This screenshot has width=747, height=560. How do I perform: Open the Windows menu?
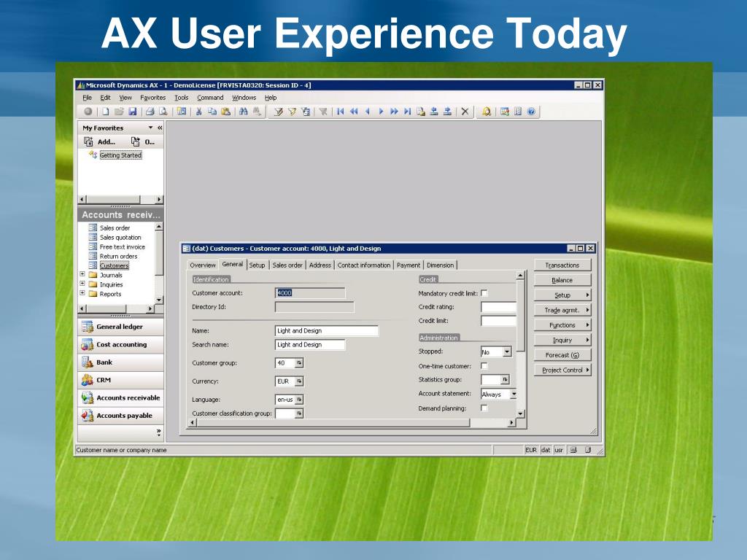244,98
